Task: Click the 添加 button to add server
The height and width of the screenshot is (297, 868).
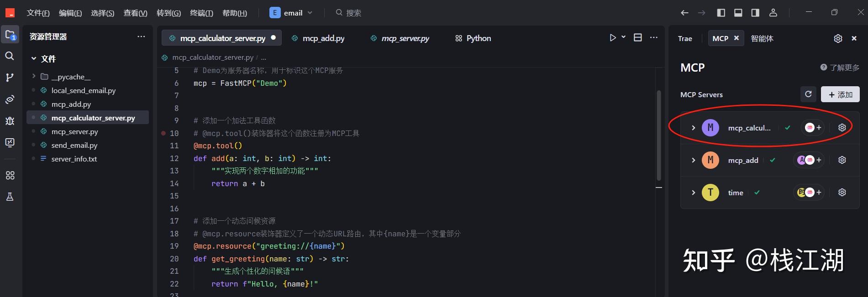Action: click(840, 94)
